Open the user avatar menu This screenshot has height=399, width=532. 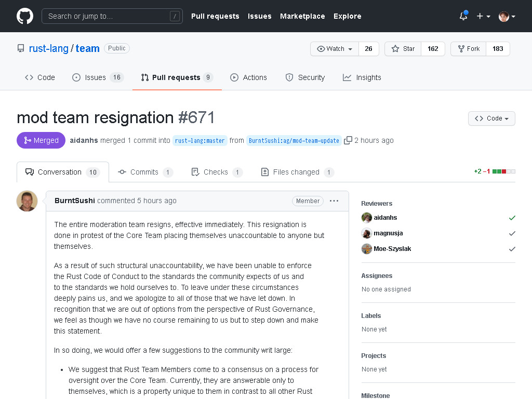click(507, 16)
